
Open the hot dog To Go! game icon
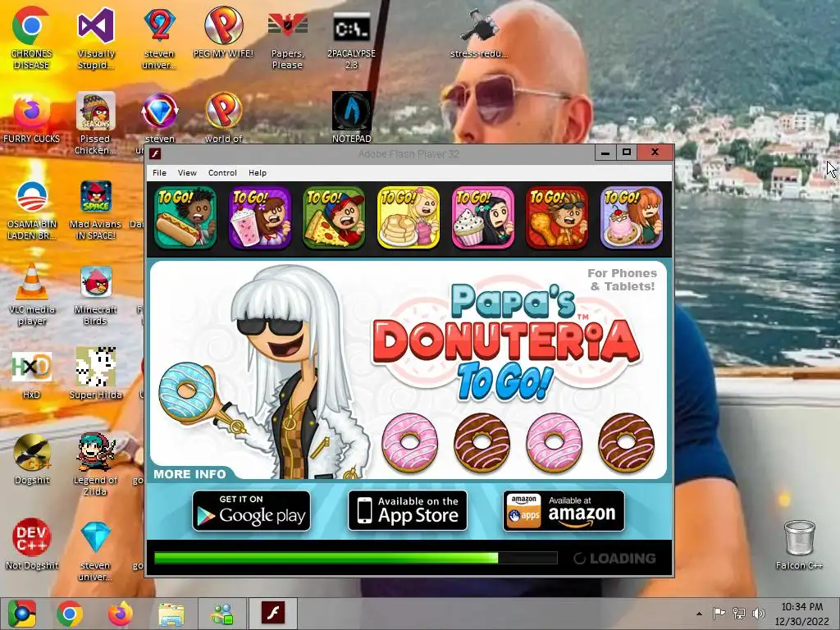185,217
